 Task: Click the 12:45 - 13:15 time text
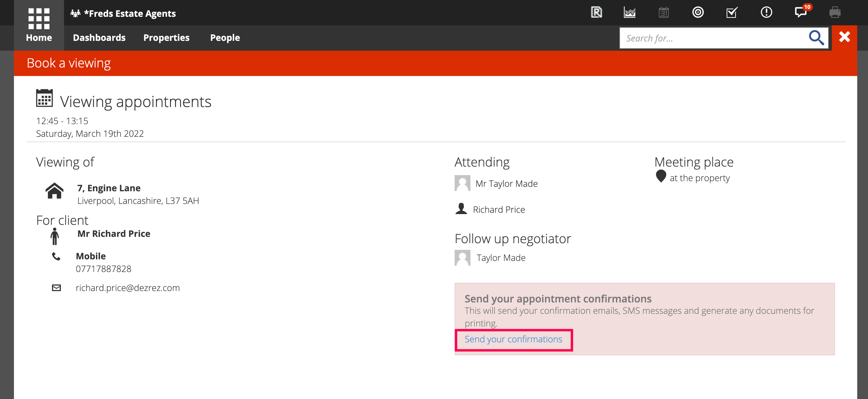tap(62, 121)
